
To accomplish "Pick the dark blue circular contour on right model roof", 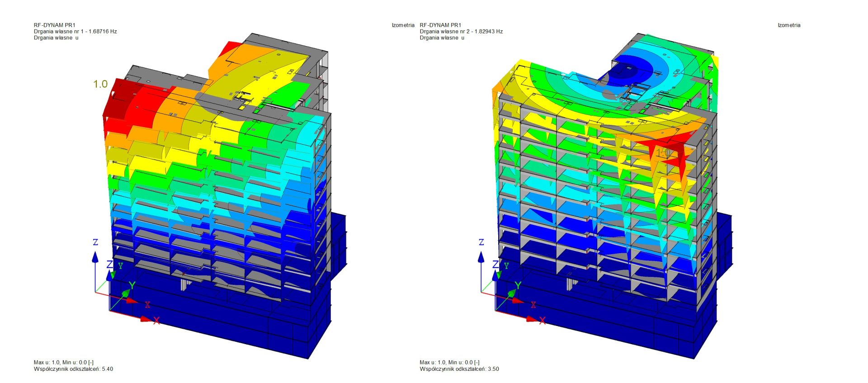I will click(x=626, y=72).
